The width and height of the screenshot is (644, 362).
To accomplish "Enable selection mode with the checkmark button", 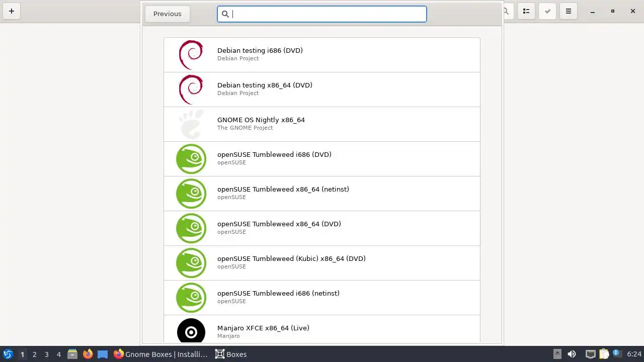I will pyautogui.click(x=547, y=11).
